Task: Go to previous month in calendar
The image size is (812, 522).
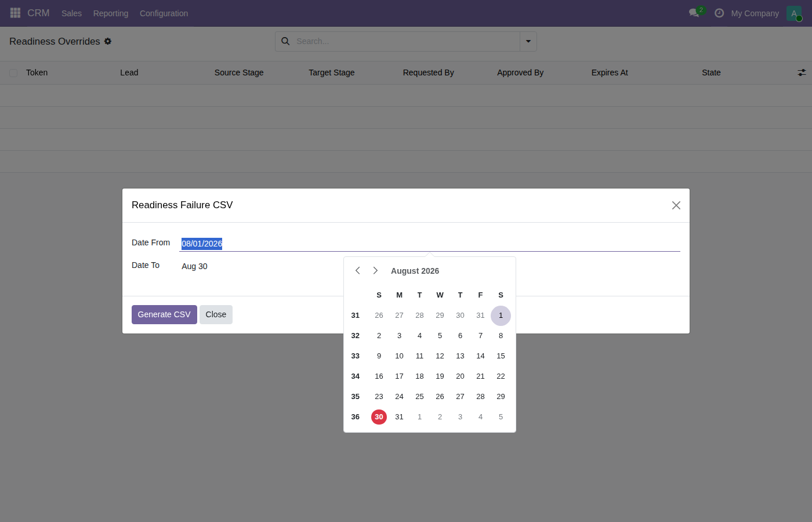Action: tap(358, 271)
